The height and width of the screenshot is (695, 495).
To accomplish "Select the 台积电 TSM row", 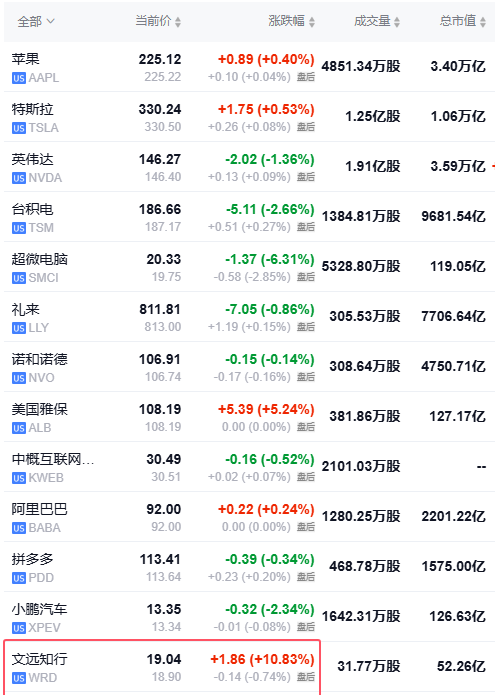I will click(x=249, y=217).
